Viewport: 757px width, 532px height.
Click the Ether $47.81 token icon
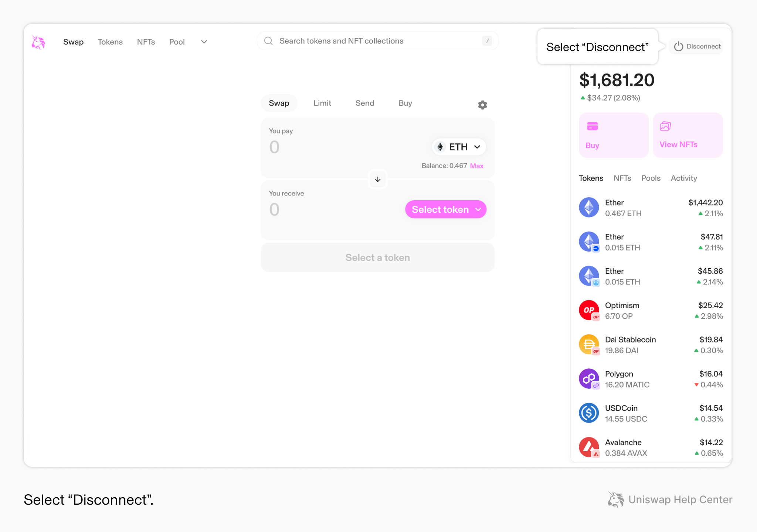589,242
